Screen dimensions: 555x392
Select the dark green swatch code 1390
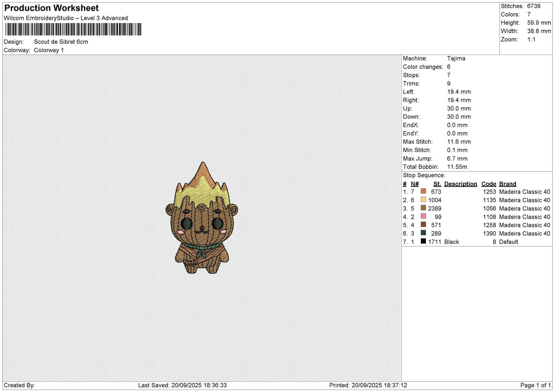coord(423,233)
